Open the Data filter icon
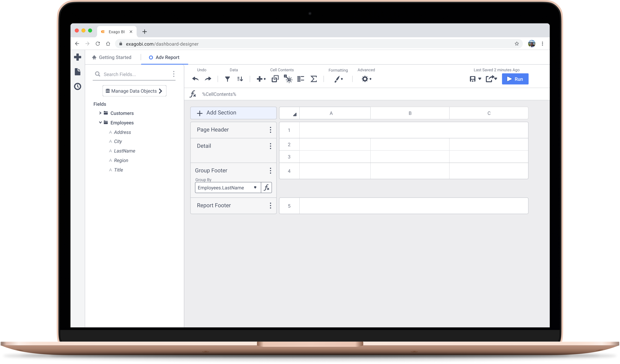This screenshot has height=364, width=620. pos(228,79)
